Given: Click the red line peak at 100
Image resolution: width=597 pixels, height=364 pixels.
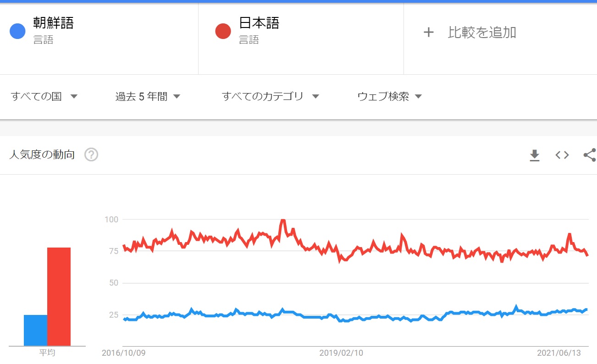Looking at the screenshot, I should point(283,221).
